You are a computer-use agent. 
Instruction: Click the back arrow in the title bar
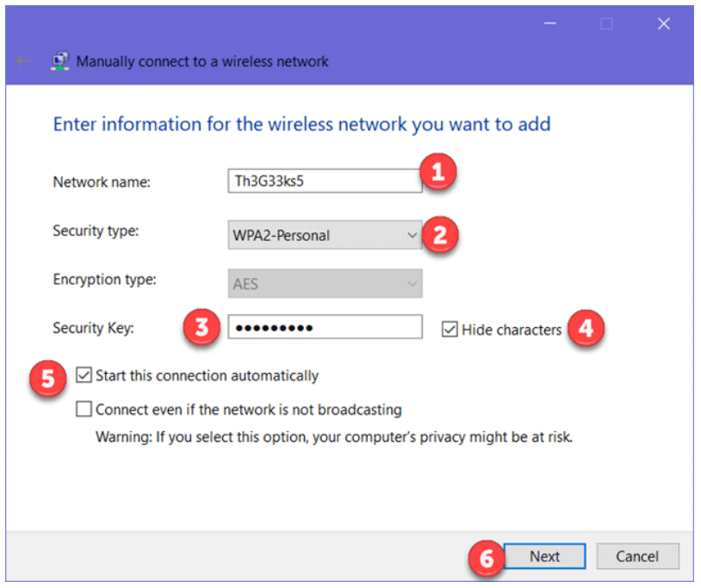tap(22, 60)
